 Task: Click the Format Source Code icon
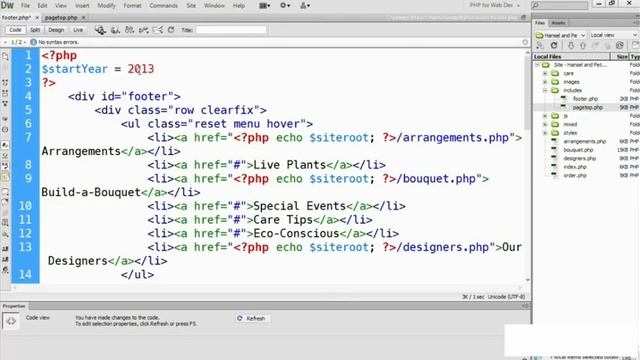(x=5, y=270)
